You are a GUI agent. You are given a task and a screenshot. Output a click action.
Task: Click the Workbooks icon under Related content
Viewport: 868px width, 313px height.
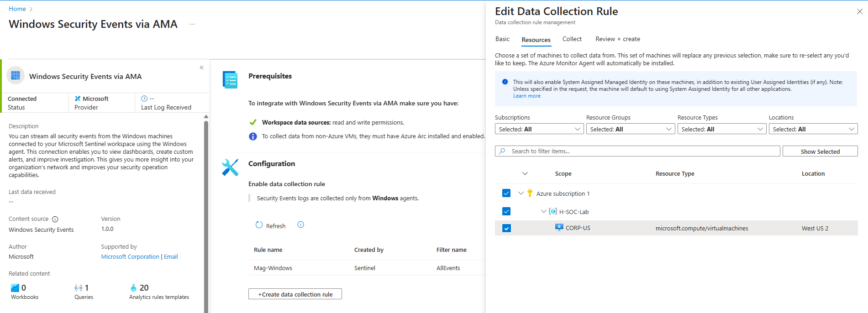point(15,288)
